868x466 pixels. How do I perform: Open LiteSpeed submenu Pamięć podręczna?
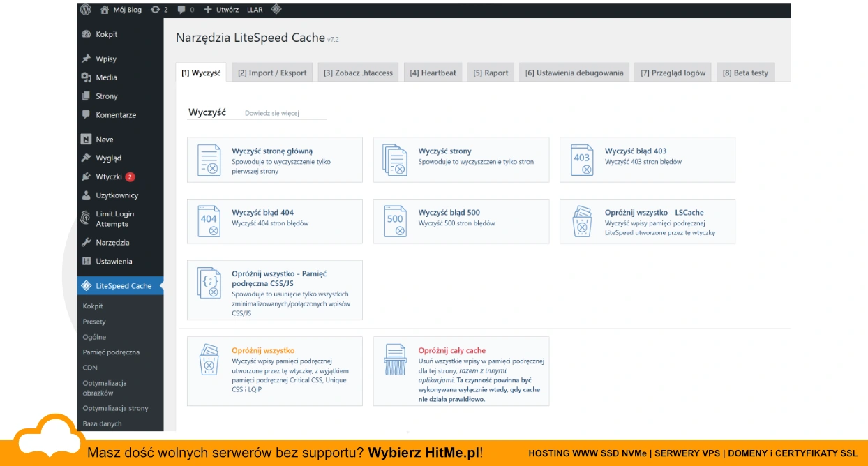(111, 352)
